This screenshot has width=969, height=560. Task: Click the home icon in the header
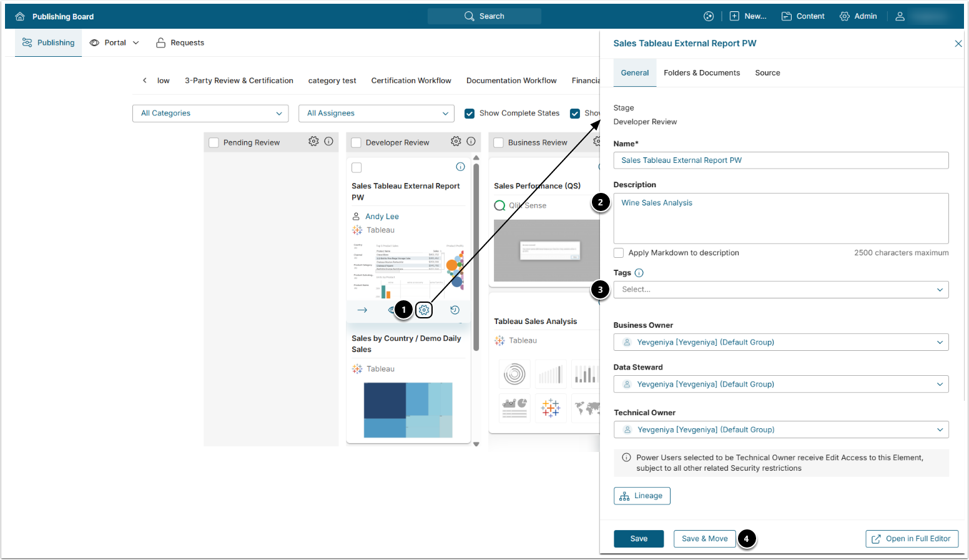pos(20,16)
